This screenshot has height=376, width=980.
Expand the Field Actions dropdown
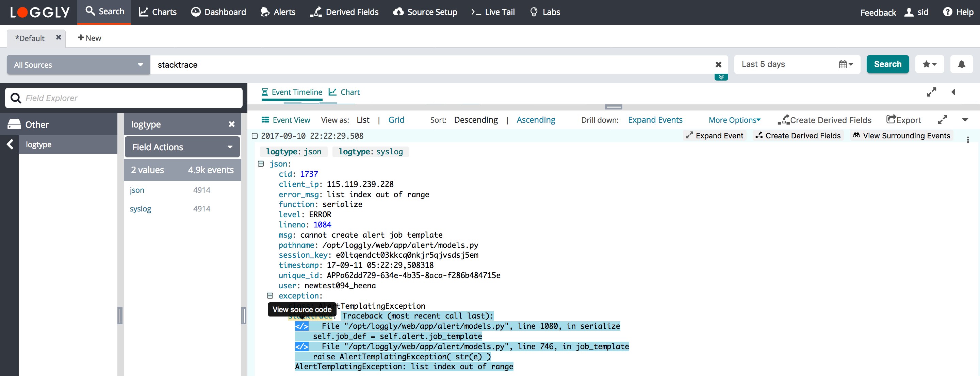(x=182, y=147)
